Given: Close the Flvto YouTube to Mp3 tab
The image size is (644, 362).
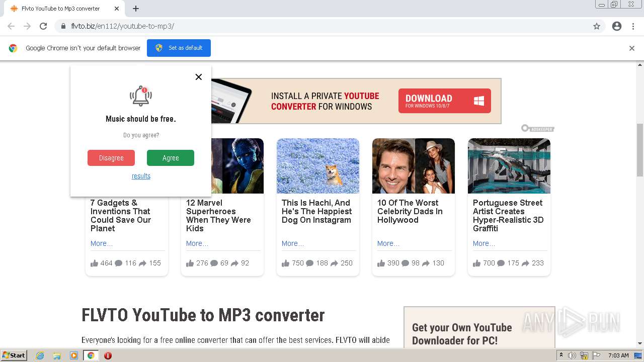Looking at the screenshot, I should (x=117, y=9).
